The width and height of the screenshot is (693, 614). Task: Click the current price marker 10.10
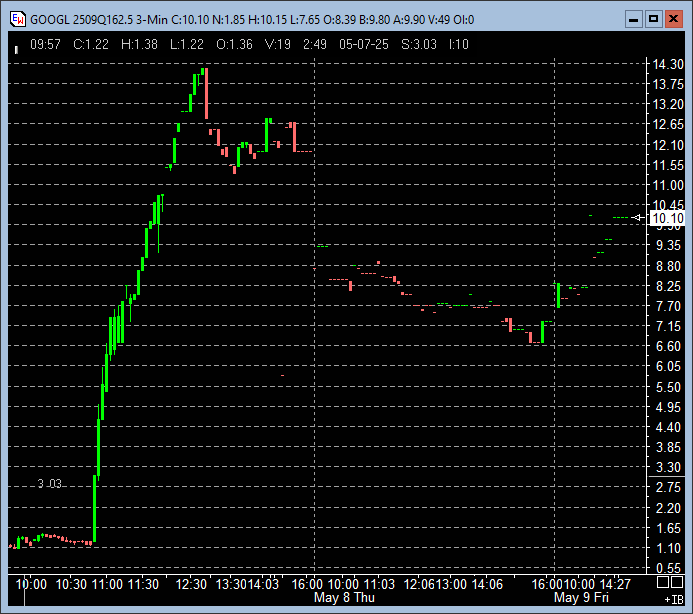coord(668,218)
